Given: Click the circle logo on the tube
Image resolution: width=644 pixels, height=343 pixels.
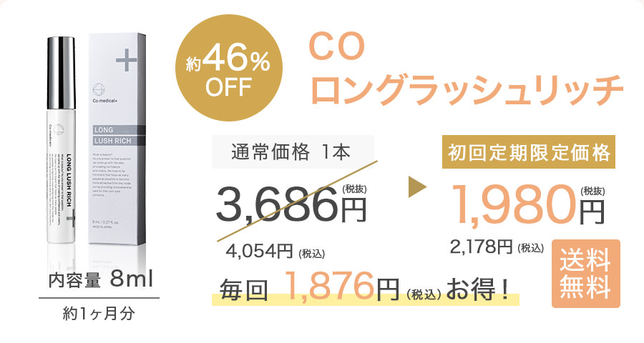Looking at the screenshot, I should click(x=59, y=129).
